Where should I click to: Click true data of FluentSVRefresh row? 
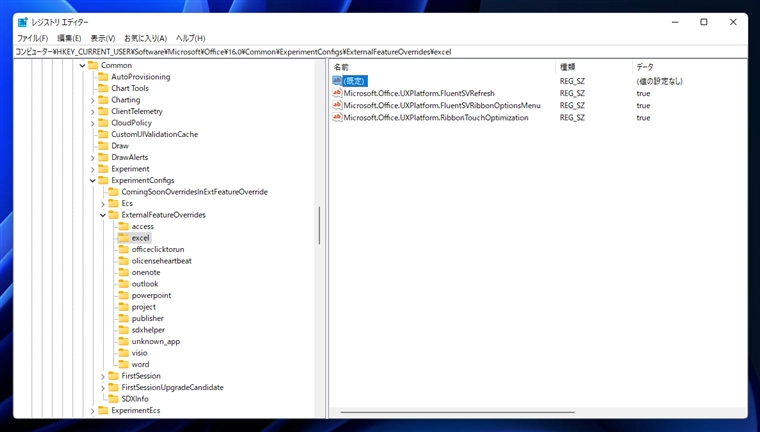(644, 93)
